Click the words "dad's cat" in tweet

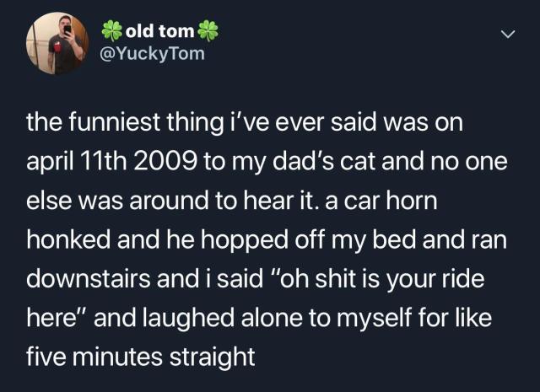[324, 161]
